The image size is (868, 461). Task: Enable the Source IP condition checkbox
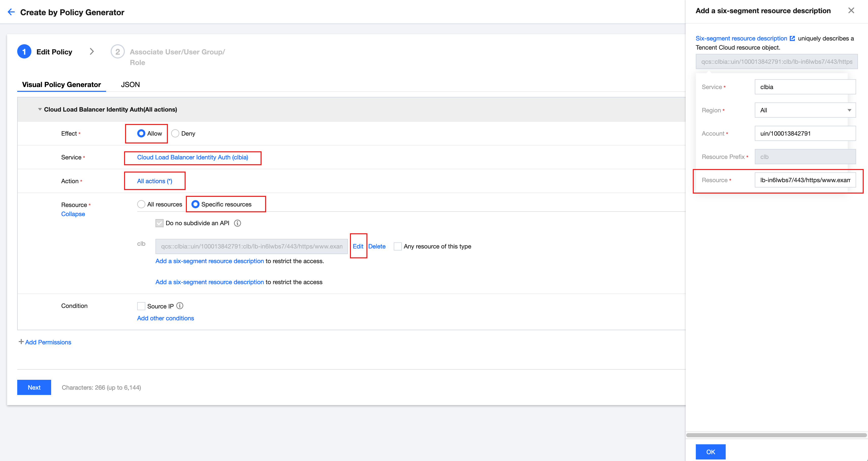pos(141,306)
